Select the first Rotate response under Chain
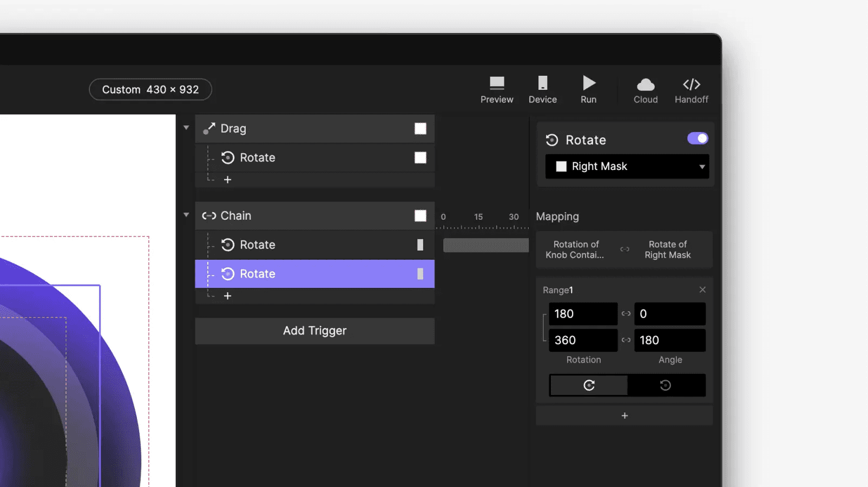 (314, 245)
